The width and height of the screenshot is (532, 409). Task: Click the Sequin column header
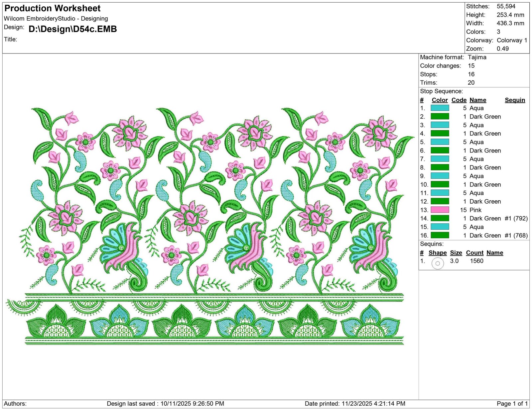[515, 100]
